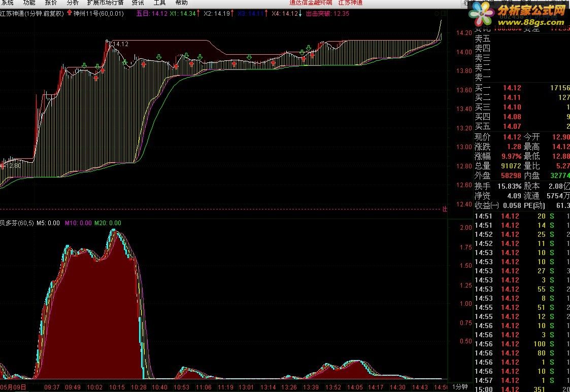Click the 通达信金融终端 title text
The height and width of the screenshot is (392, 570).
[311, 3]
